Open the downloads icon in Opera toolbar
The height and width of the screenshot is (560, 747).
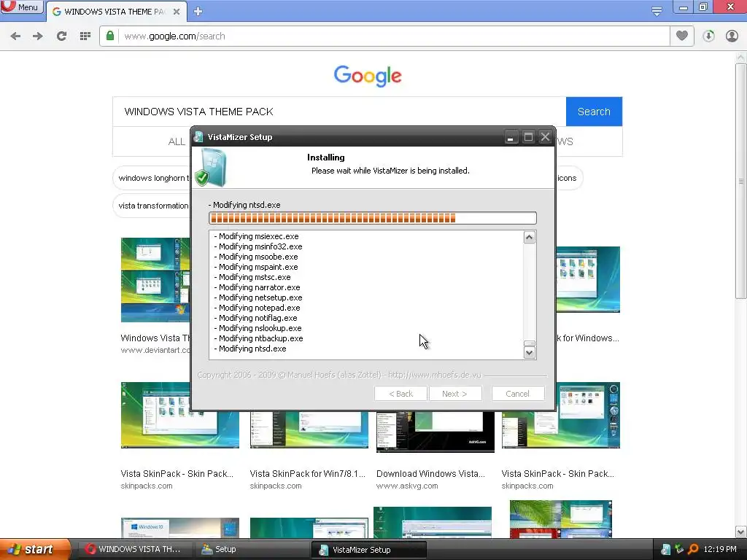click(708, 36)
